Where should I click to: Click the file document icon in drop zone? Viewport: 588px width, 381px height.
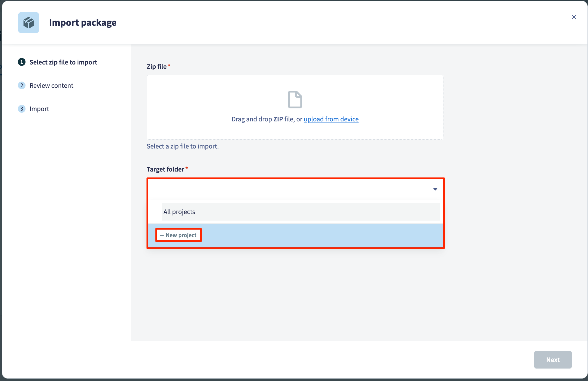(295, 99)
